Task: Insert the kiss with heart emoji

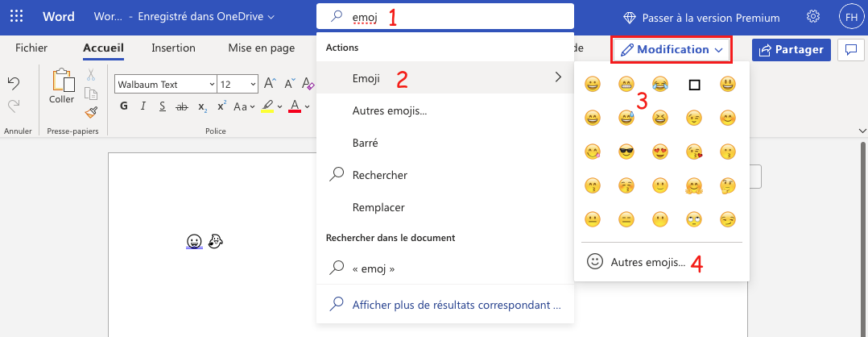Action: click(693, 152)
